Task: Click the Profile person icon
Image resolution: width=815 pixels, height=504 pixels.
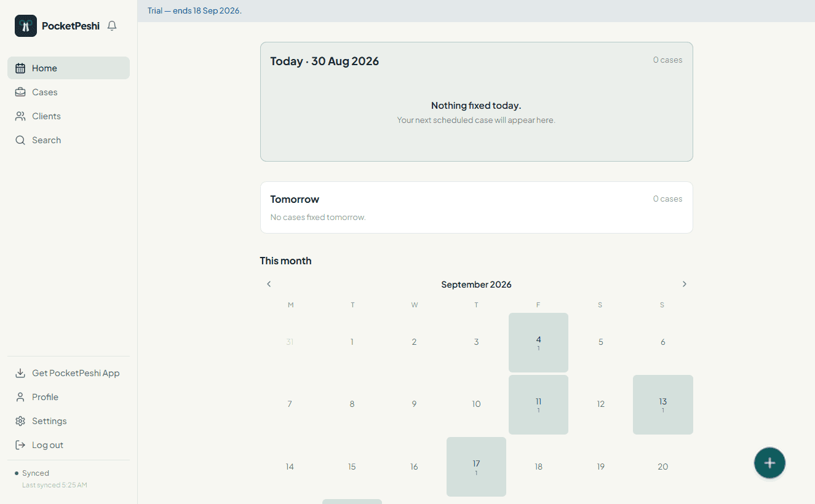Action: (20, 397)
